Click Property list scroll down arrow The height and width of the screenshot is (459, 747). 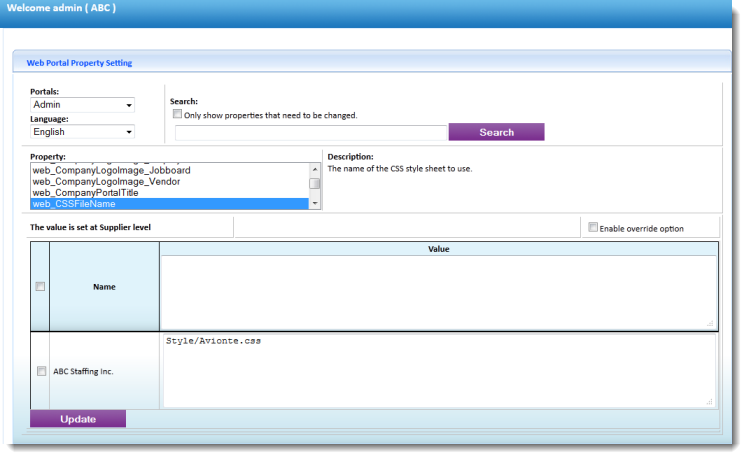pos(315,204)
